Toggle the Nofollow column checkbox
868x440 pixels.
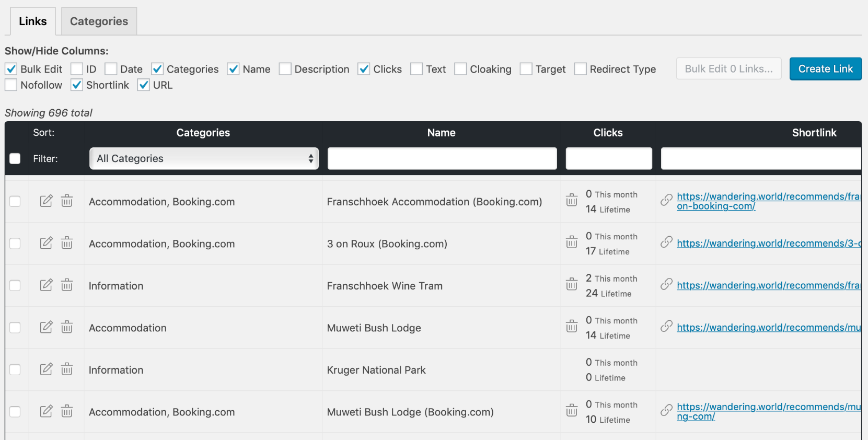pyautogui.click(x=11, y=85)
